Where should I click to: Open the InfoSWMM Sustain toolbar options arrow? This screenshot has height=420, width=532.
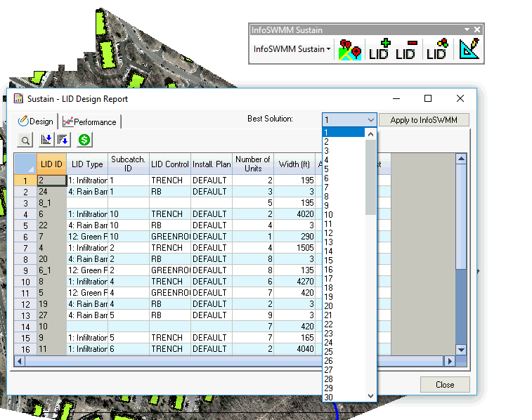467,29
